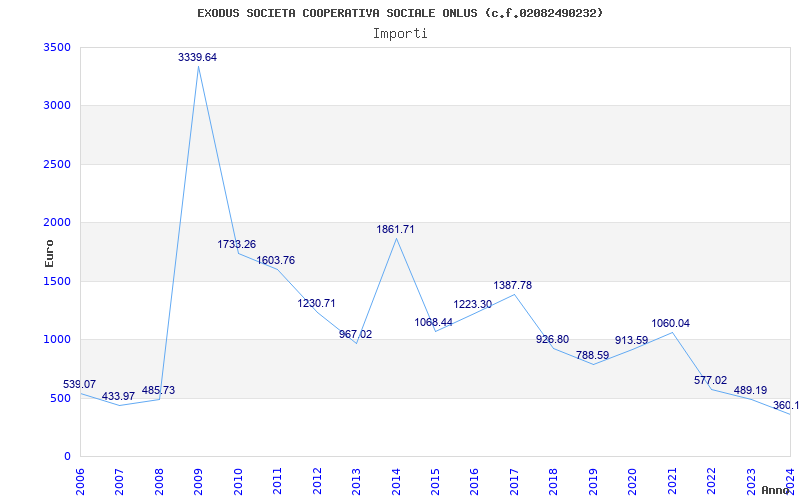Click the 2020 year label
Image resolution: width=800 pixels, height=500 pixels.
633,482
